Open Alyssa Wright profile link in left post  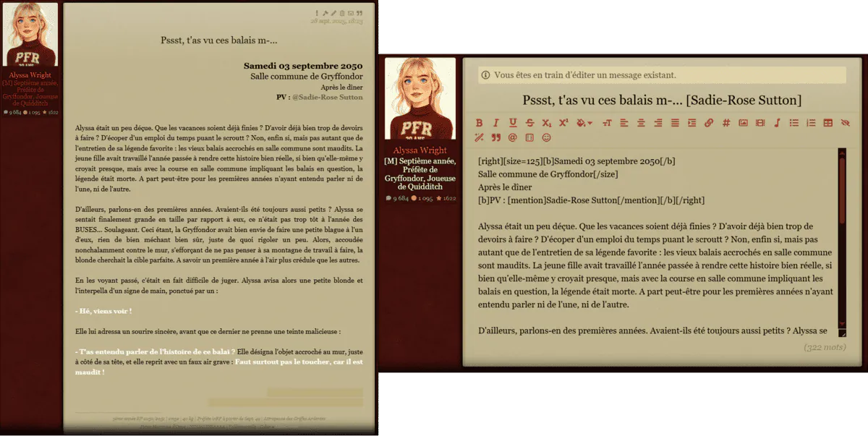[30, 74]
